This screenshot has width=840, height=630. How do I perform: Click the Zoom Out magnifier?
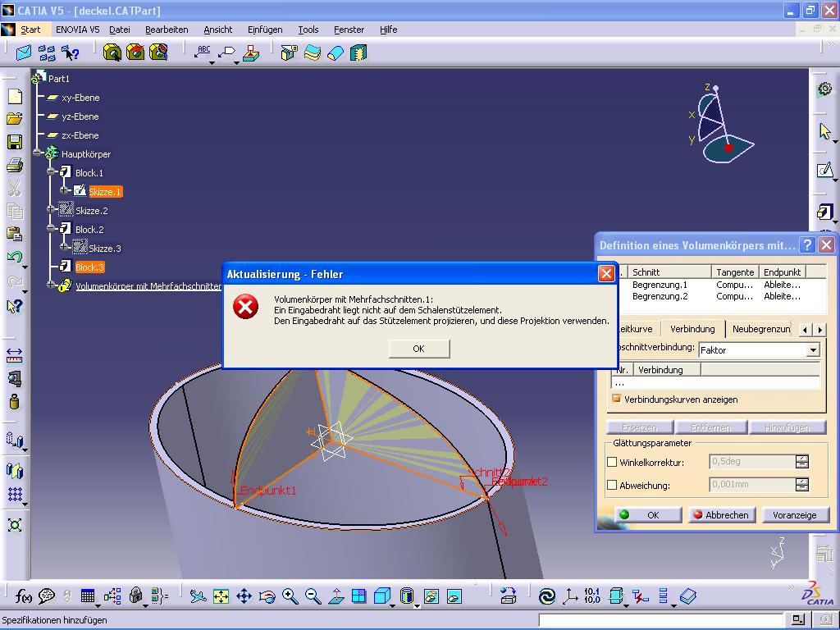click(x=313, y=596)
